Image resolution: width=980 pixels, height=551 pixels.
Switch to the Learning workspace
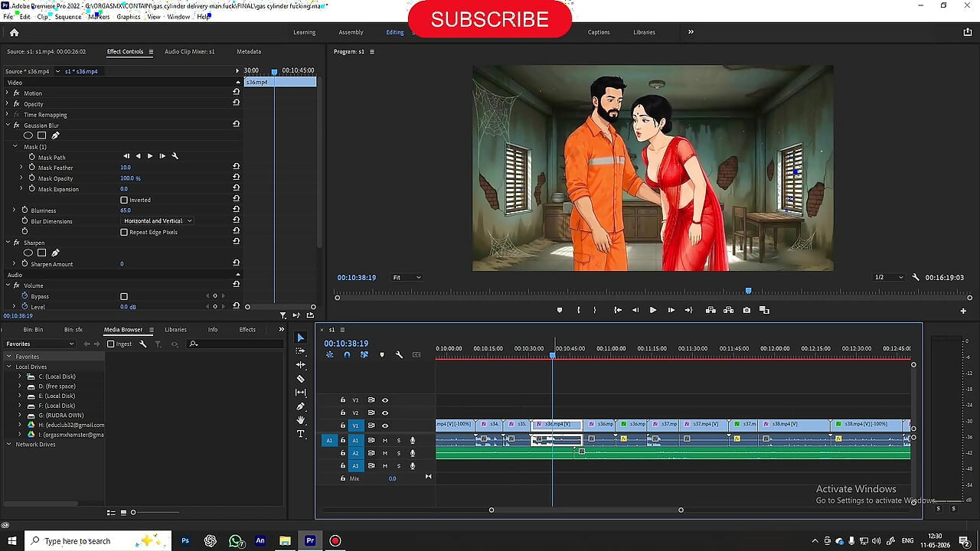(304, 32)
